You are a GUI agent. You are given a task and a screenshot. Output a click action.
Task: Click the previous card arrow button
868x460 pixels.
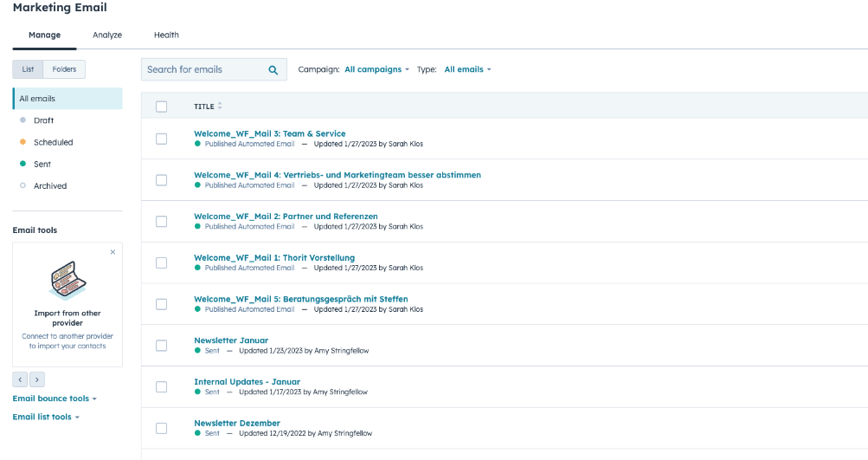[20, 379]
